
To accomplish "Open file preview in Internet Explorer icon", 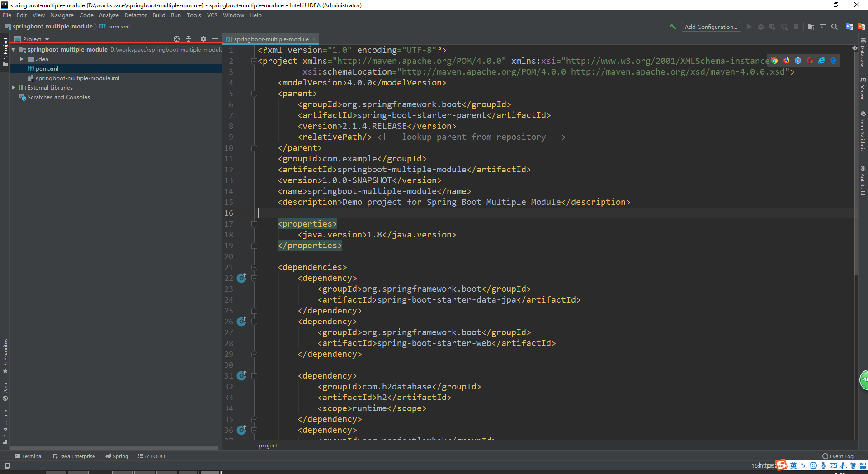I will (x=821, y=61).
